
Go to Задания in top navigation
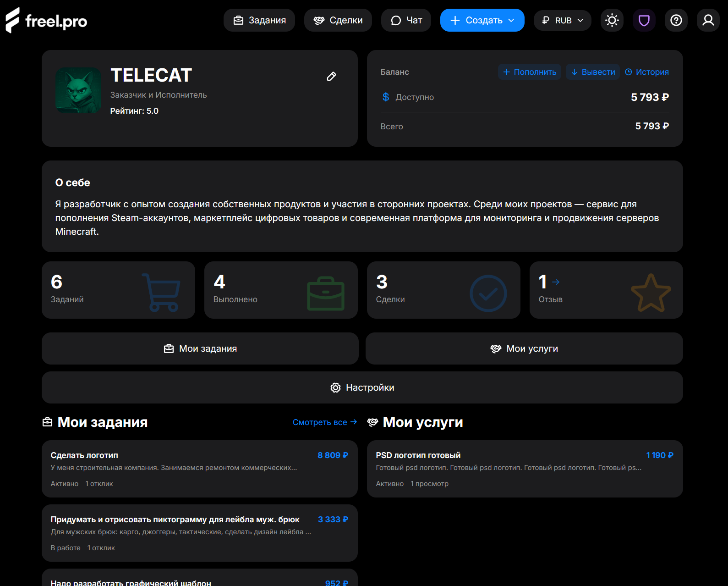[259, 21]
